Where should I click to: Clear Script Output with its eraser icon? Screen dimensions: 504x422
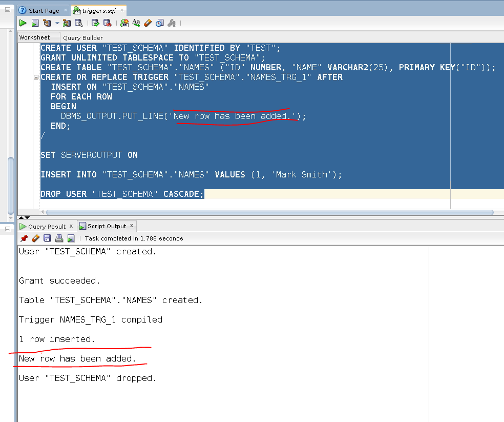[35, 238]
